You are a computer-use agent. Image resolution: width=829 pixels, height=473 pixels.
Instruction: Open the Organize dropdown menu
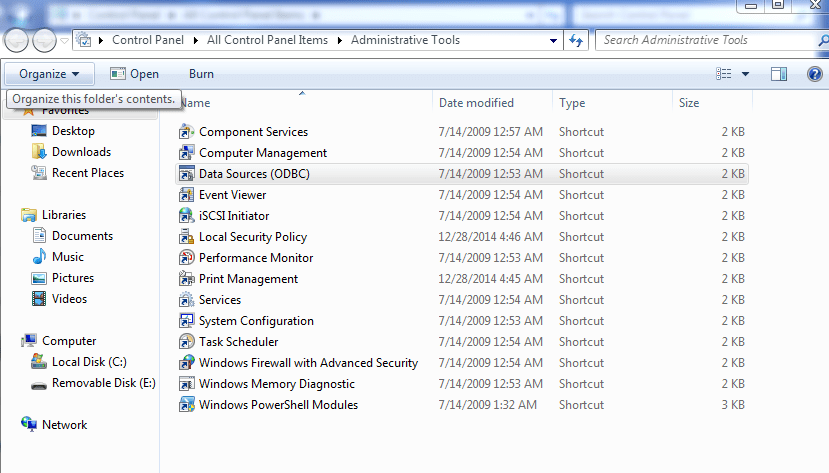[x=49, y=74]
